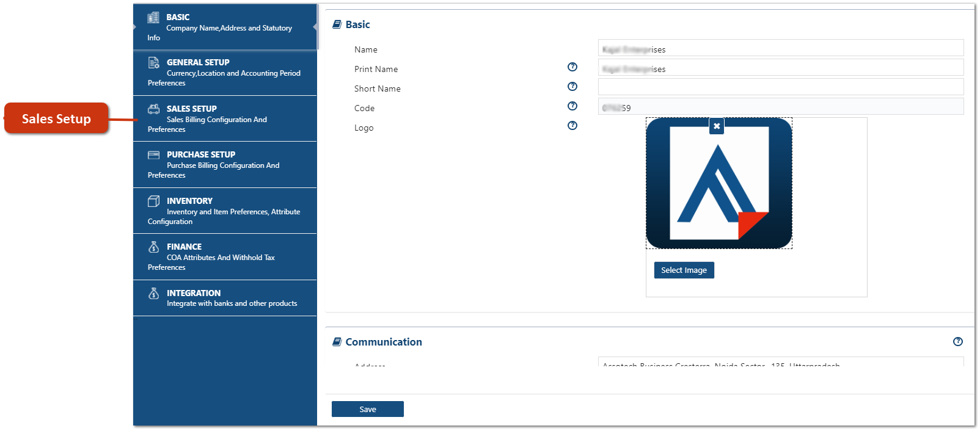980x431 pixels.
Task: Remove the logo image with X button
Action: [717, 126]
